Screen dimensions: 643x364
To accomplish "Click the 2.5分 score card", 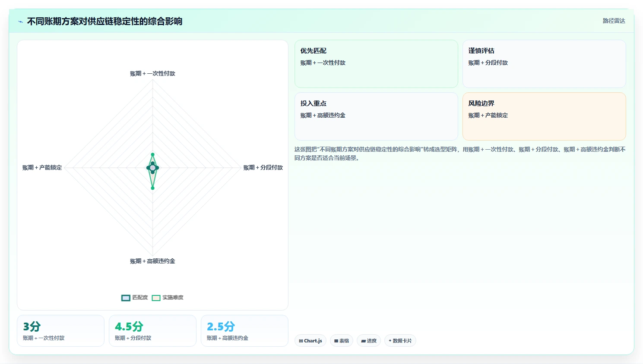I will (x=244, y=331).
